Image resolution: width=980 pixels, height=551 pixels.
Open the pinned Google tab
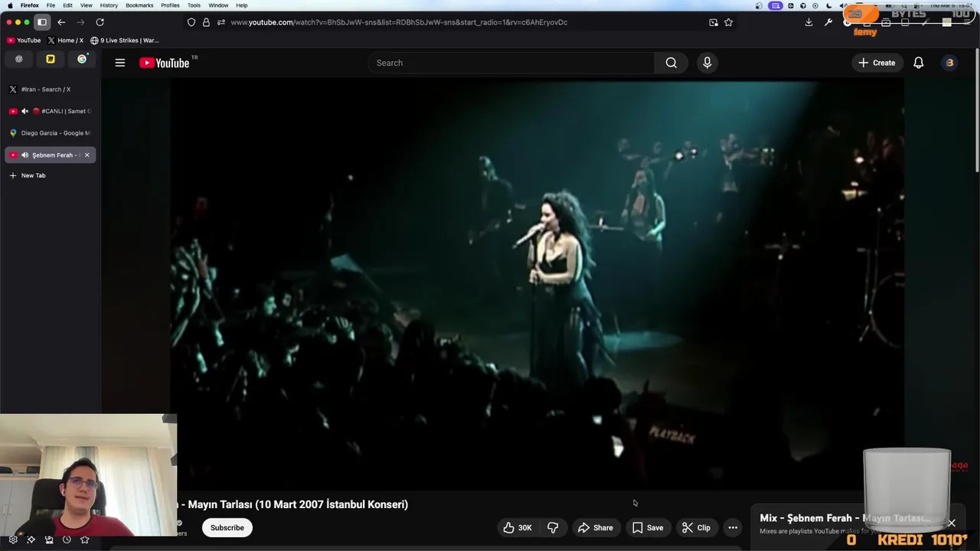[82, 59]
